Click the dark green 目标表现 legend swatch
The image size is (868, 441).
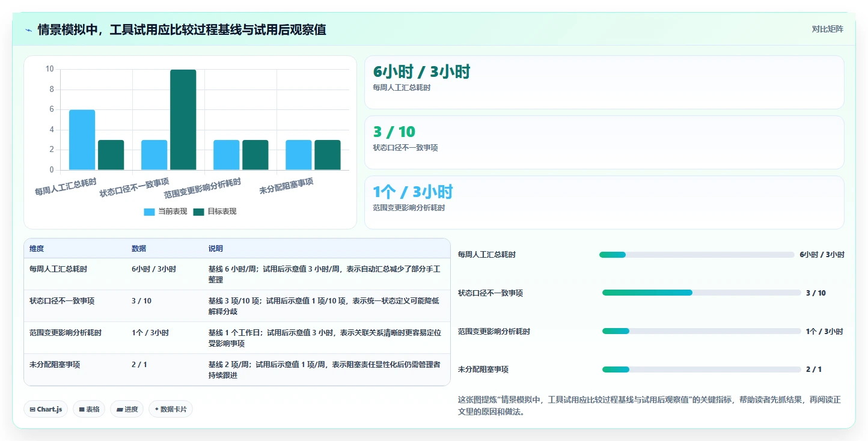pyautogui.click(x=198, y=211)
